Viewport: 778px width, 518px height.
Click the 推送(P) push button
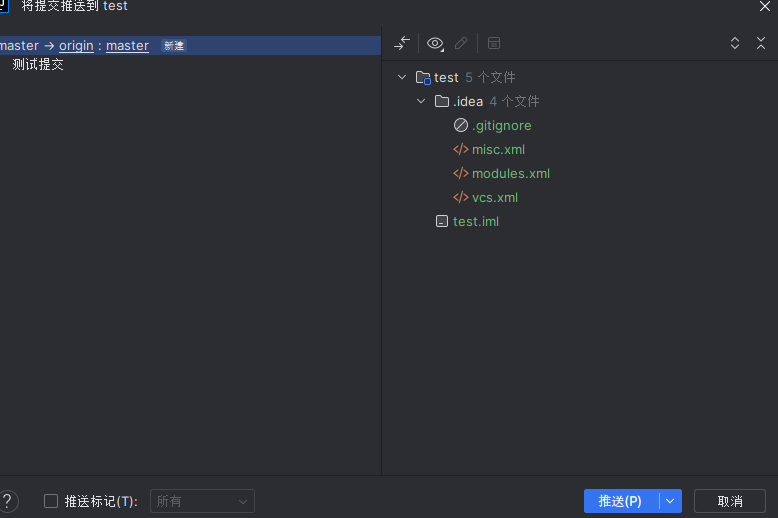click(621, 501)
